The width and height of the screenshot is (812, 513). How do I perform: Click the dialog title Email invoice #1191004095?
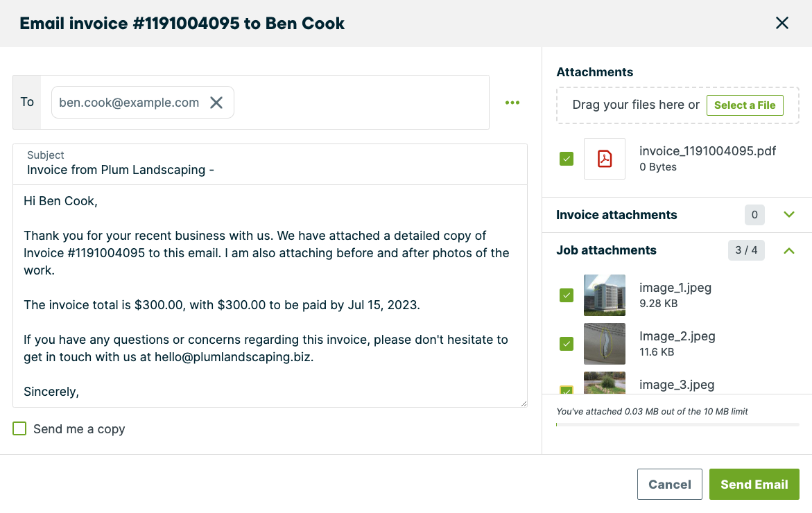click(x=182, y=24)
